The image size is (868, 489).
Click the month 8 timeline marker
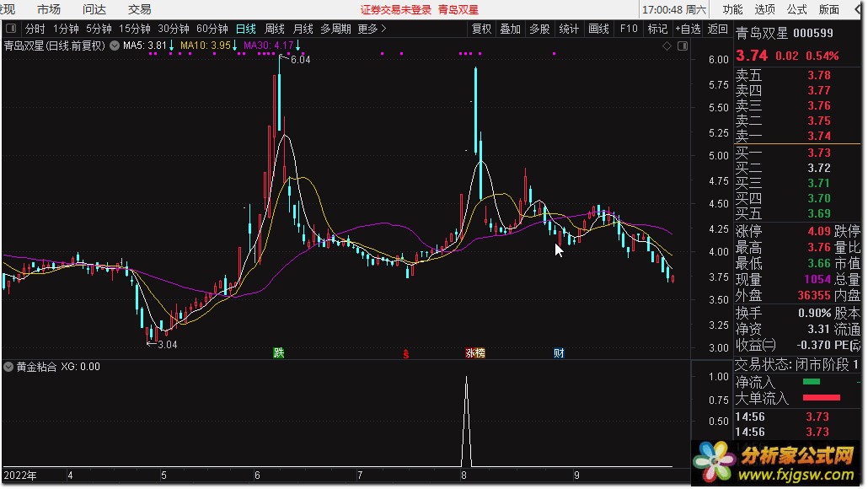click(x=463, y=476)
